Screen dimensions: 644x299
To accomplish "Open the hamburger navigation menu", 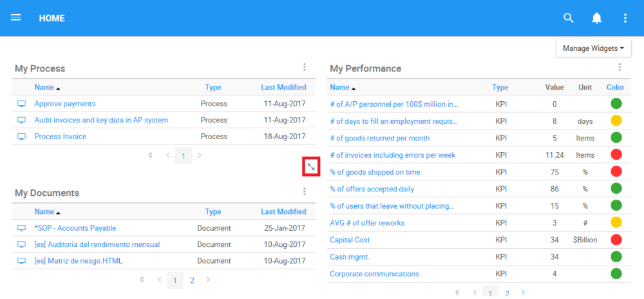I will click(x=16, y=17).
